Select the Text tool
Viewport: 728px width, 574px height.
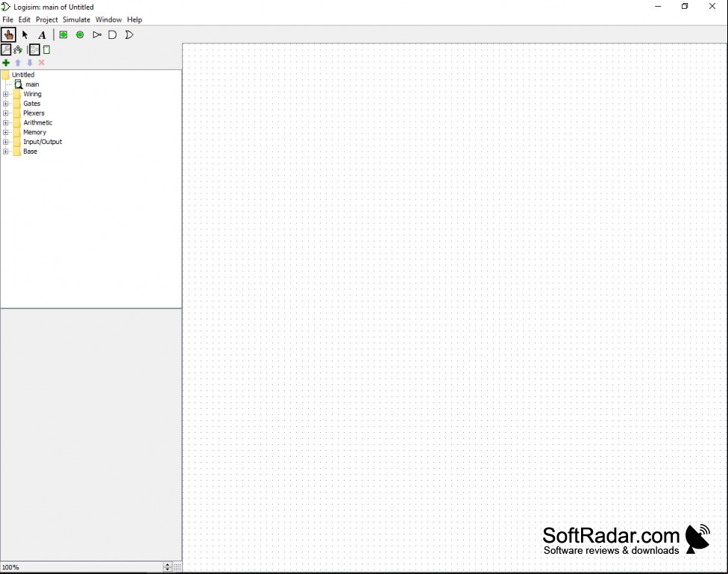tap(42, 35)
